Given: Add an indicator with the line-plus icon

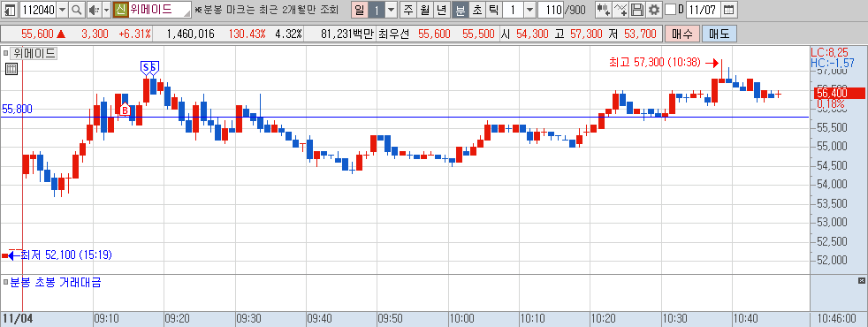Looking at the screenshot, I should point(621,10).
